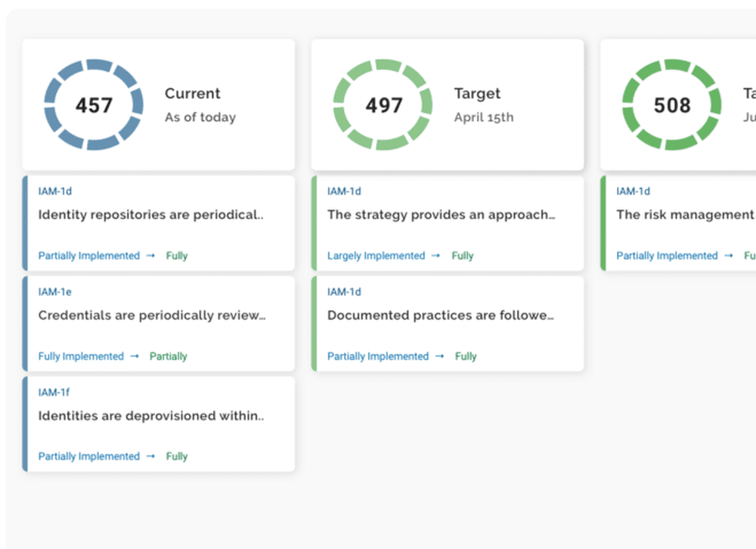
Task: Click the 508 score number
Action: tap(672, 105)
